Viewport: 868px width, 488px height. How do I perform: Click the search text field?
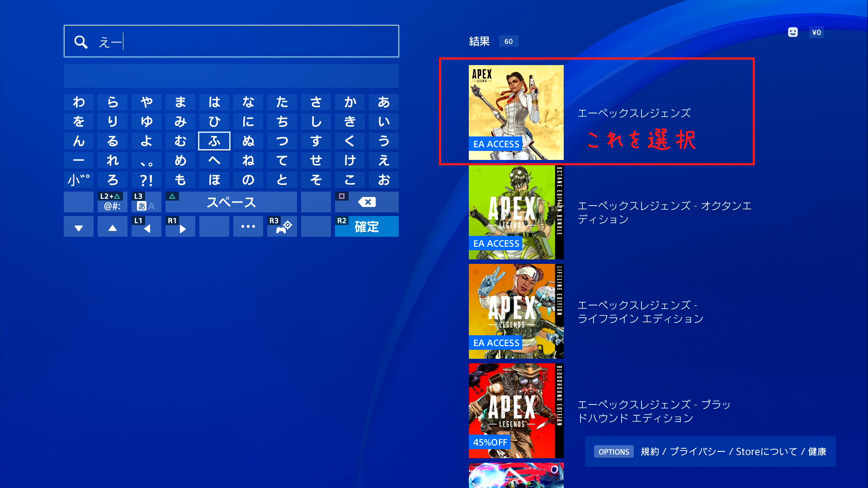pos(231,41)
